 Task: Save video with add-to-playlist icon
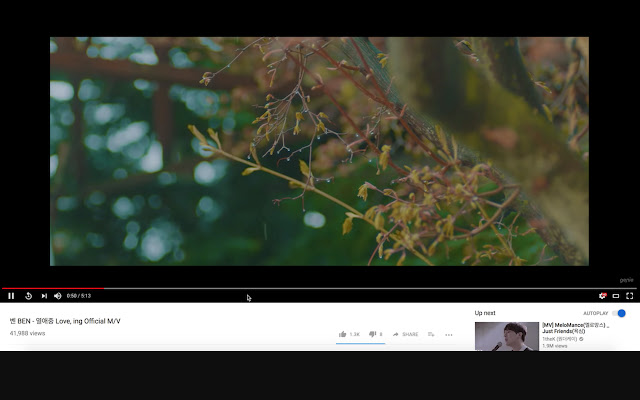(431, 334)
